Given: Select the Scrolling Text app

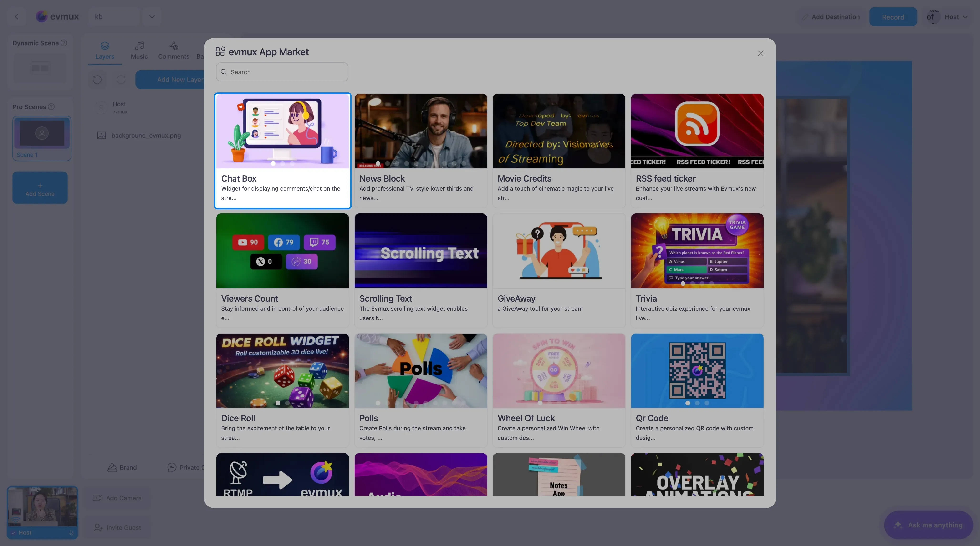Looking at the screenshot, I should [420, 270].
